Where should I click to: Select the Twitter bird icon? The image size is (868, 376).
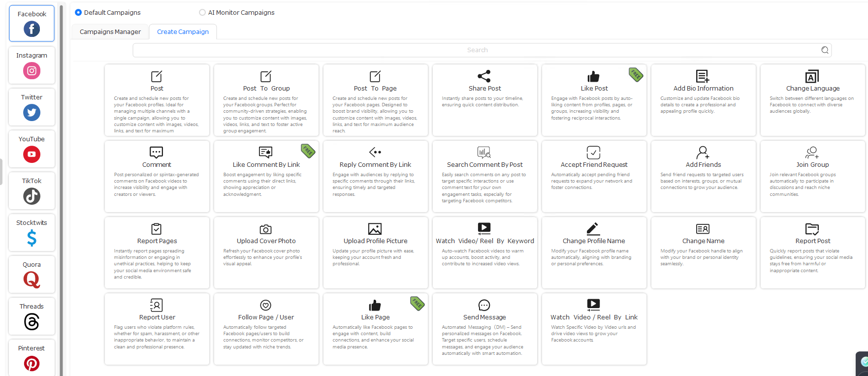(32, 113)
